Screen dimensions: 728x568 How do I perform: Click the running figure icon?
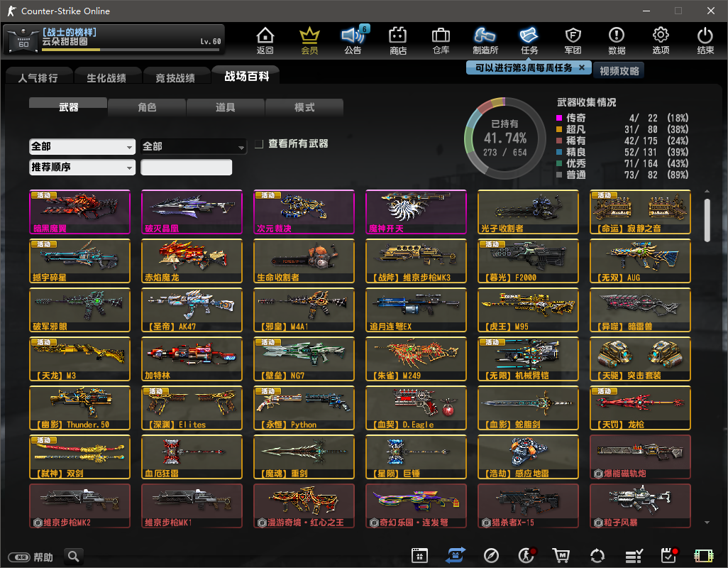(x=526, y=555)
